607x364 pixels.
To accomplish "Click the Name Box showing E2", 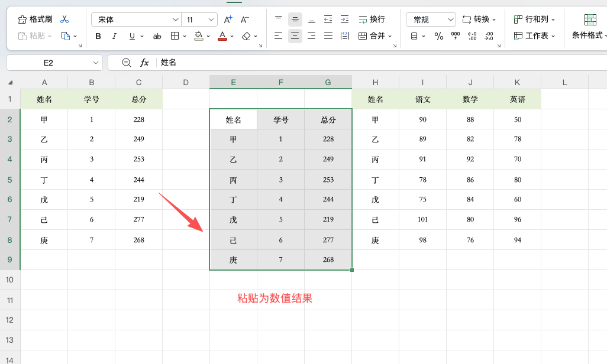I will coord(49,63).
